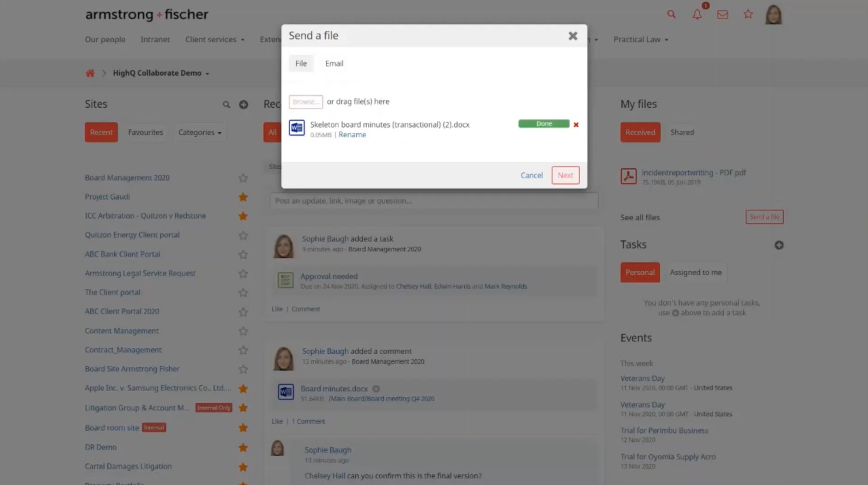Click the home icon in breadcrumb
The height and width of the screenshot is (485, 868).
(x=90, y=73)
